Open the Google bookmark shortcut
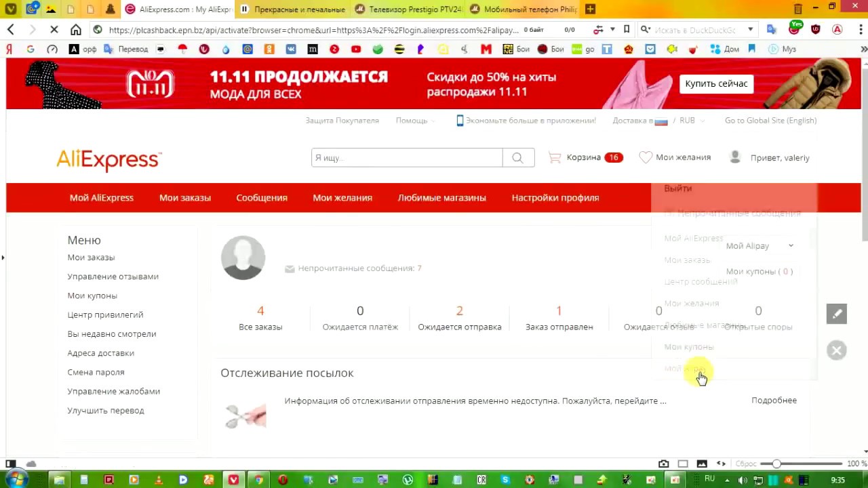Screen dimensions: 868x488 [31, 49]
